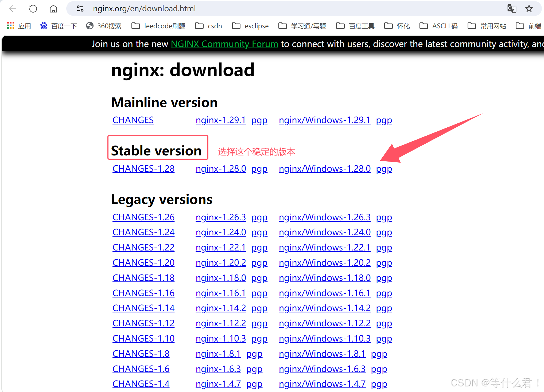Screen dimensions: 544x392
Task: Download nginx-1.8.1 source
Action: click(x=218, y=354)
